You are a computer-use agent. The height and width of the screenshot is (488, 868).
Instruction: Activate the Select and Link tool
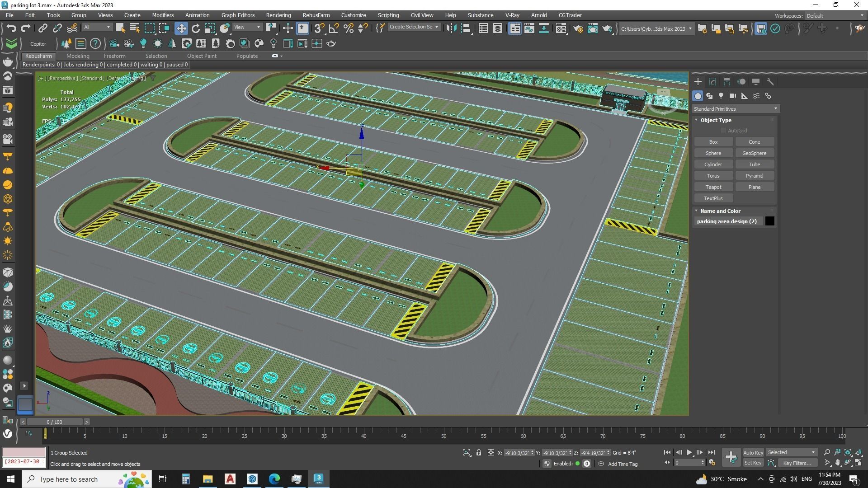42,28
